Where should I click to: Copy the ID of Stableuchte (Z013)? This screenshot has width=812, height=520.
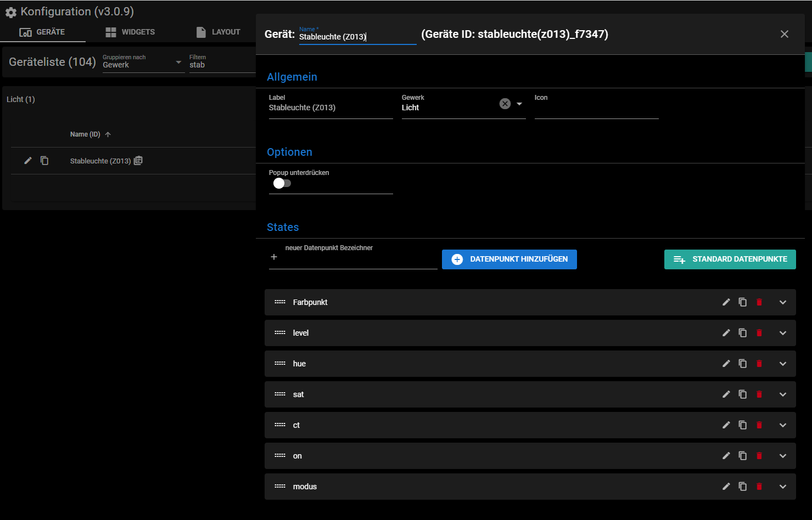[138, 161]
